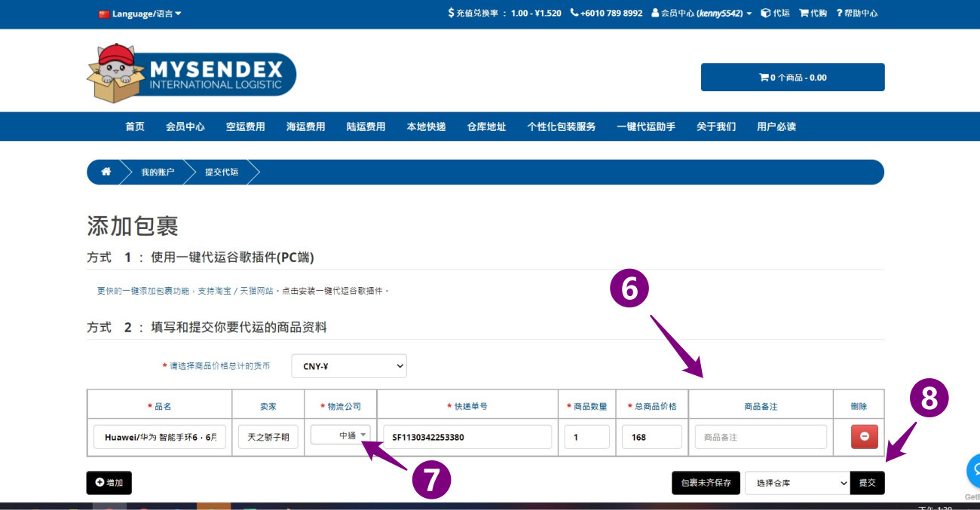Expand the CNY-¥ currency dropdown
The image size is (980, 510).
(x=349, y=366)
